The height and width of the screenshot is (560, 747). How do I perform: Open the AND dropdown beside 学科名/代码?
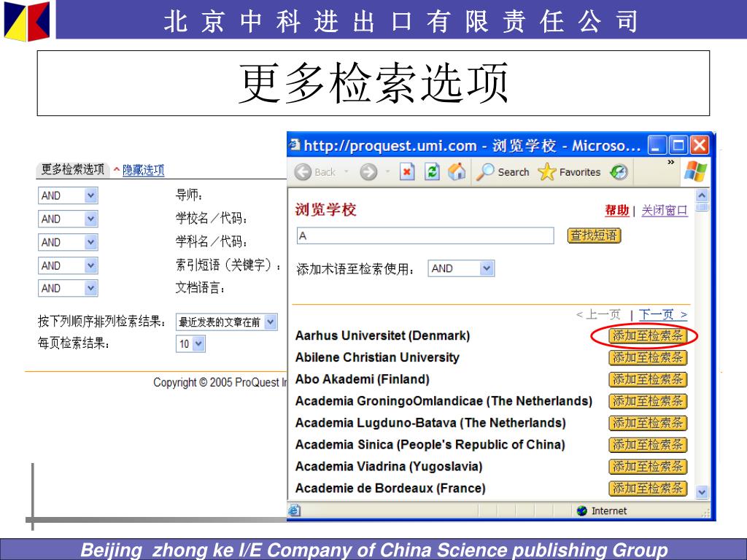coord(68,242)
